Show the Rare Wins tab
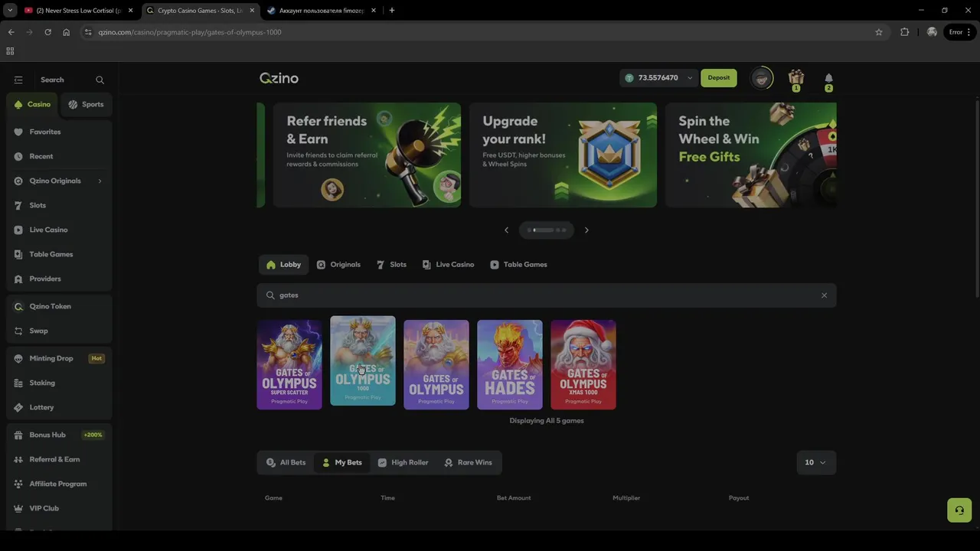This screenshot has width=980, height=551. click(x=468, y=462)
